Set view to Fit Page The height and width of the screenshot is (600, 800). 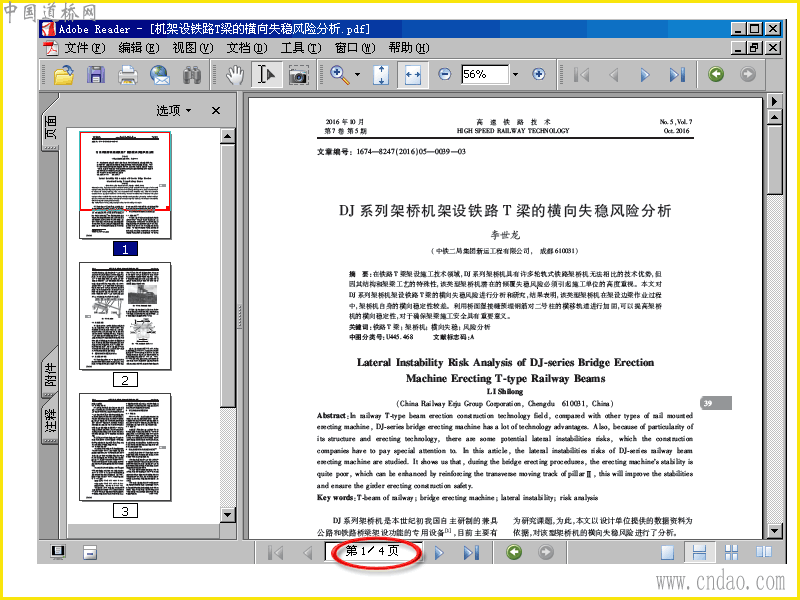(381, 75)
